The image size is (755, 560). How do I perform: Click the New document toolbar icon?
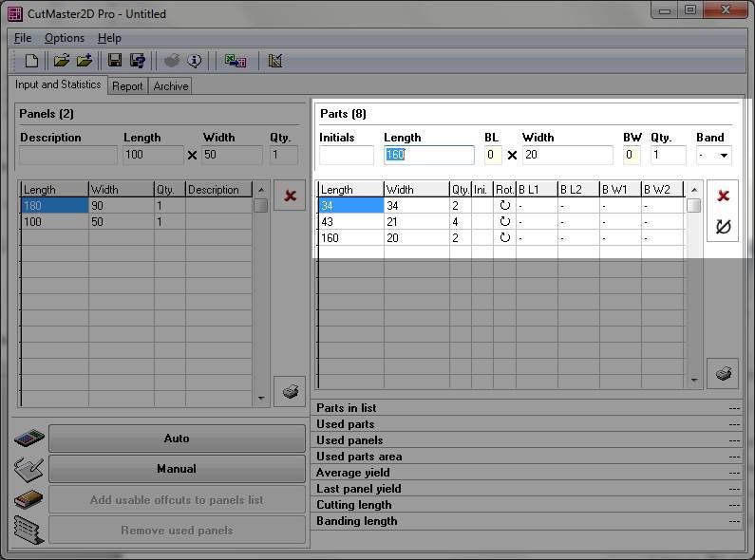tap(31, 61)
